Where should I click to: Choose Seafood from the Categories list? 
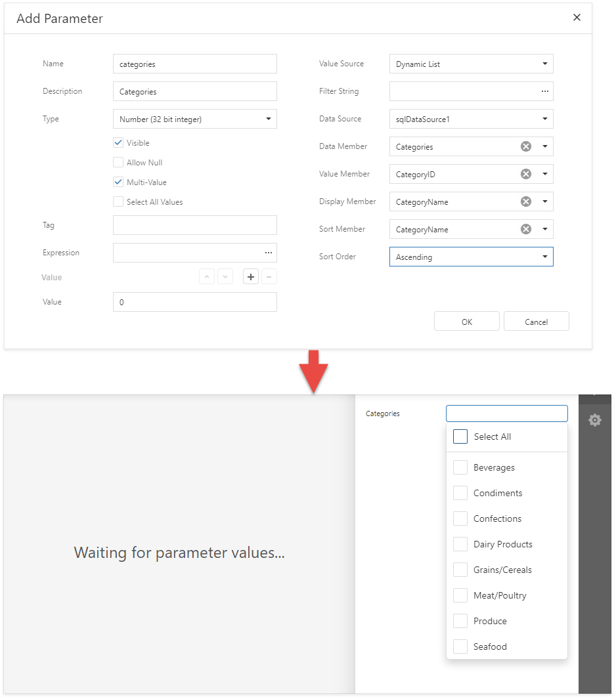[460, 646]
